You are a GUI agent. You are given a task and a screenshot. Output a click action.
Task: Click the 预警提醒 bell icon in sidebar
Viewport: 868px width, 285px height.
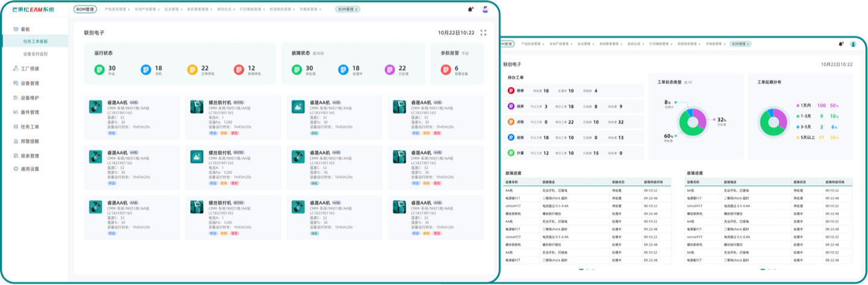point(16,141)
